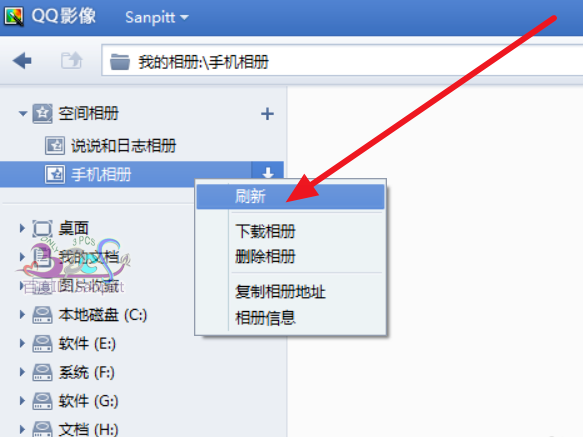Viewport: 583px width, 437px height.
Task: Click the address path field 我的相册:\手机相册
Action: [342, 60]
